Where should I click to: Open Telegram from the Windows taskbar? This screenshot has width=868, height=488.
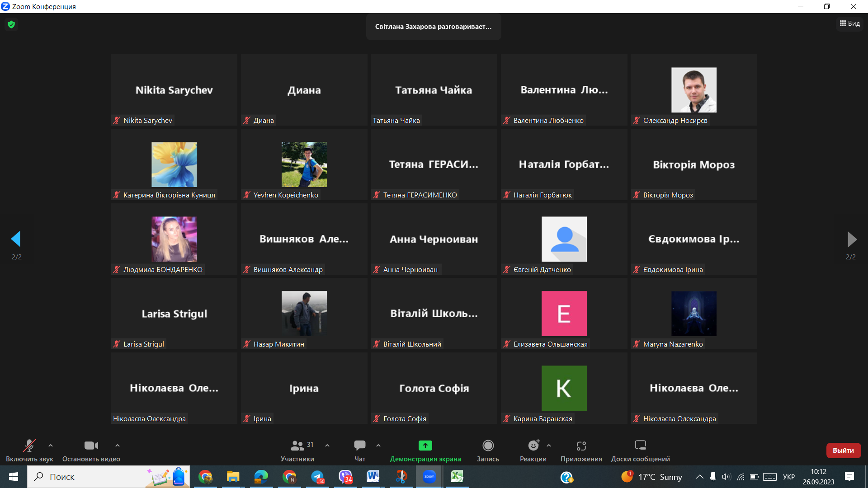click(x=317, y=477)
